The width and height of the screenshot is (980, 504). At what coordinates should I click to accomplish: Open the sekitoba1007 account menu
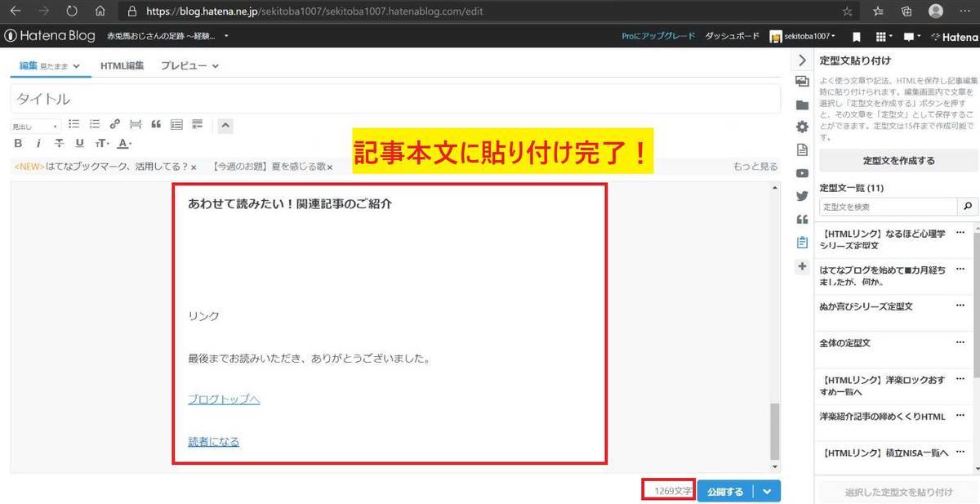(x=803, y=37)
